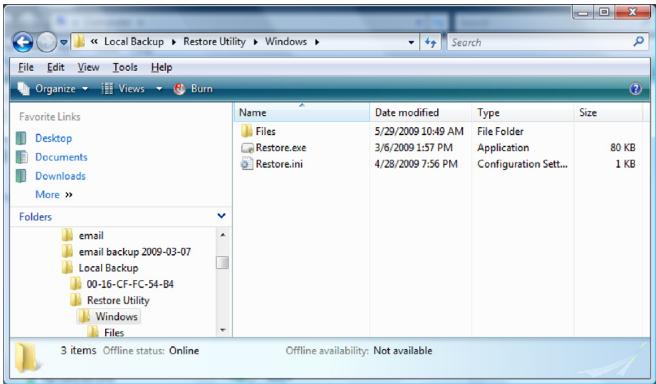Click 3/6/2009 1:57 PM date cell

pos(413,148)
